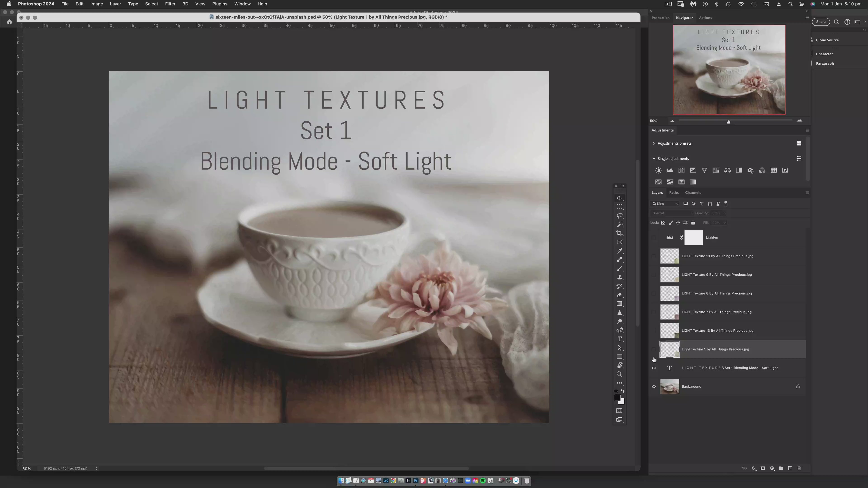Click the foreground color swatch
This screenshot has height=488, width=868.
pyautogui.click(x=617, y=398)
